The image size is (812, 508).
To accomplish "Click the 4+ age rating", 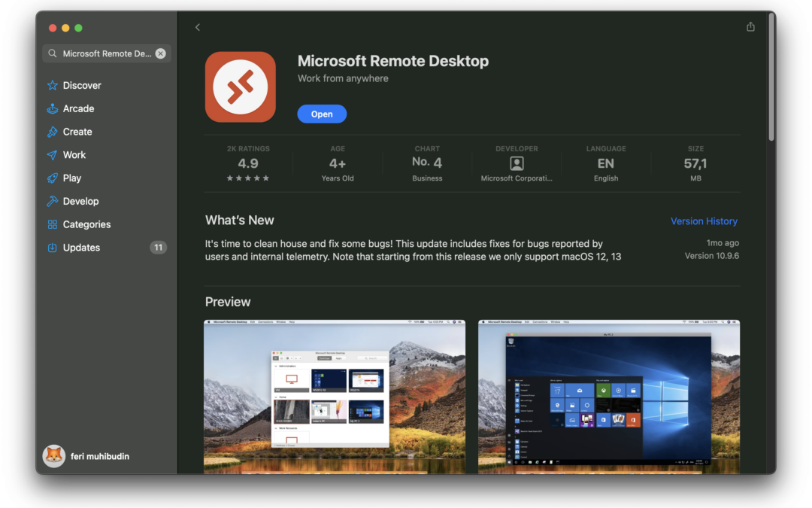I will pyautogui.click(x=338, y=164).
